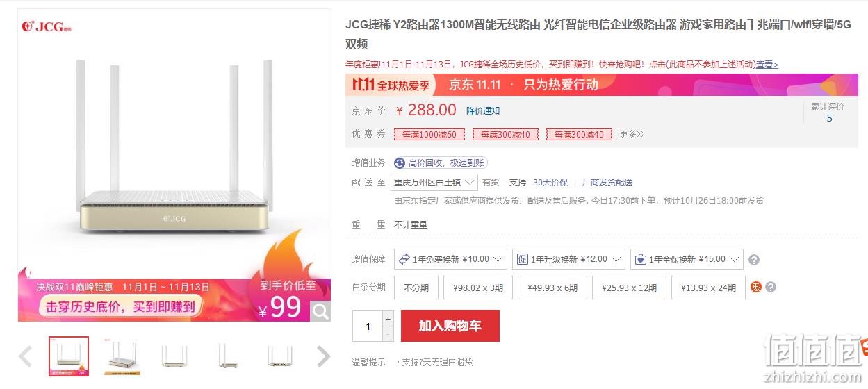Select the 不分期 installment option
The height and width of the screenshot is (389, 868).
[416, 288]
